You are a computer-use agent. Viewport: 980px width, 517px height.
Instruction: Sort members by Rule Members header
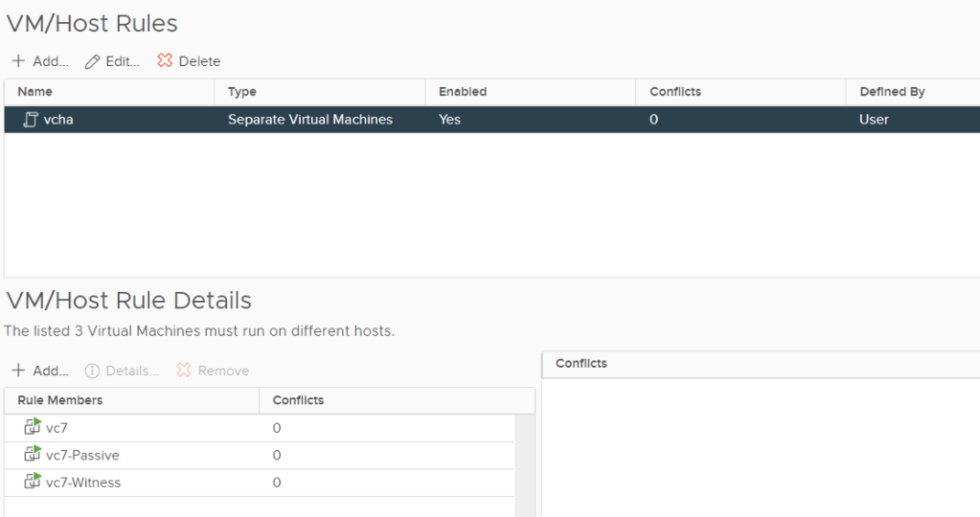(60, 400)
